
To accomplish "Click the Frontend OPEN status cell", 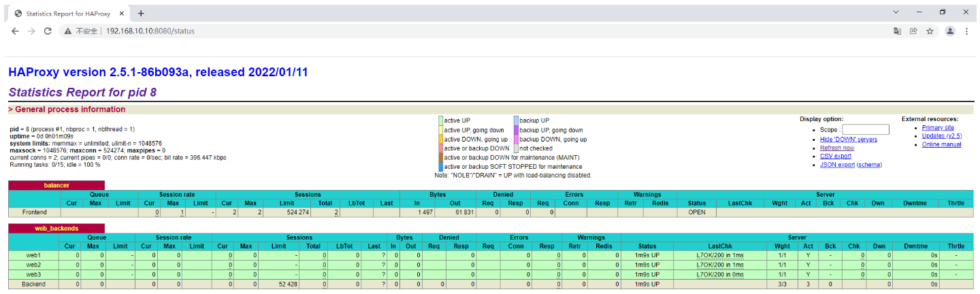I will coord(696,212).
